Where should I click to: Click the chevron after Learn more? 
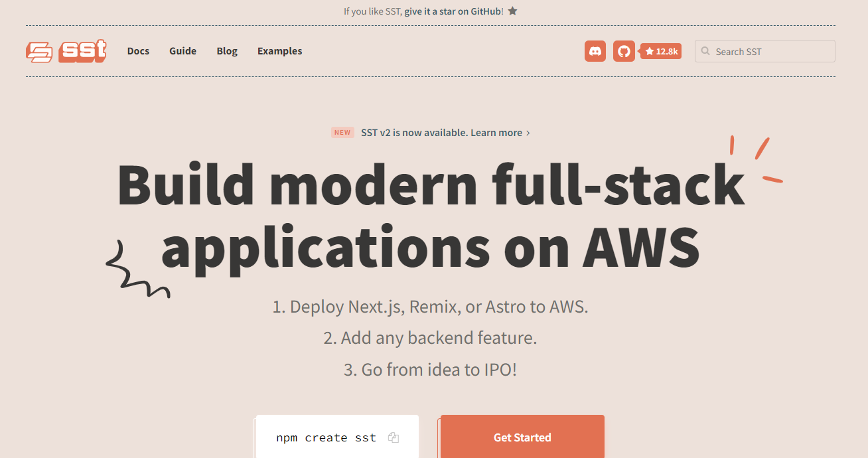[528, 133]
